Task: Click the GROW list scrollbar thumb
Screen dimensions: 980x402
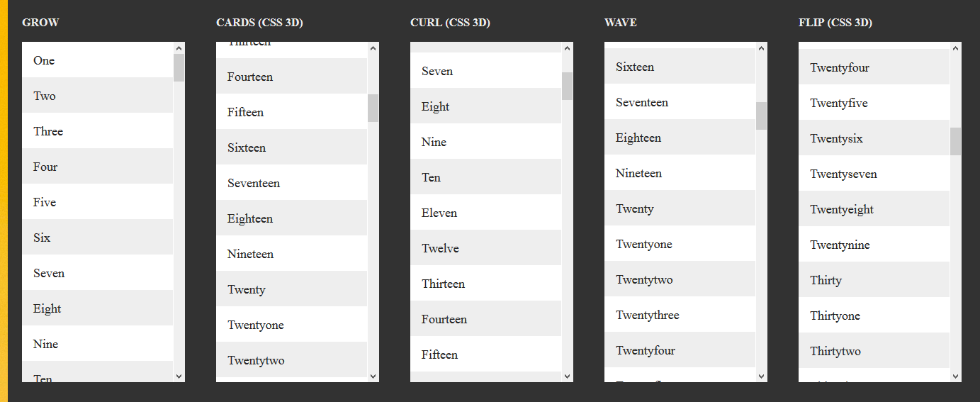Action: pos(179,67)
